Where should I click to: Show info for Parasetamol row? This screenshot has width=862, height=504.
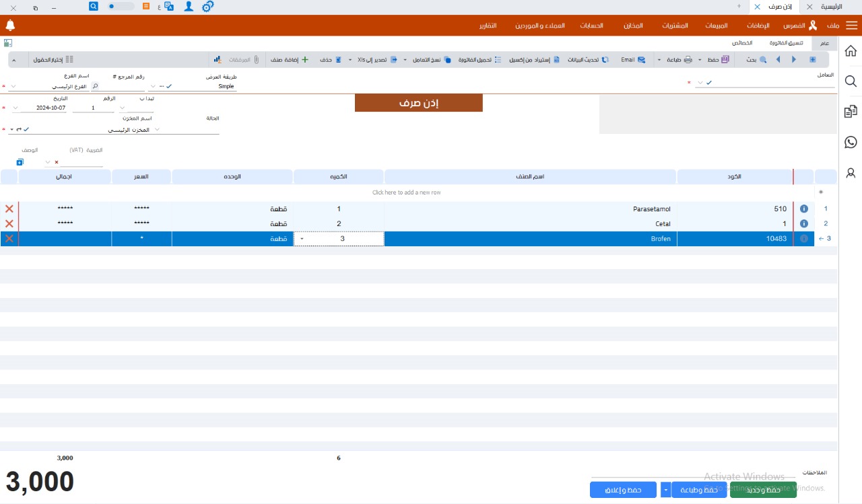[803, 209]
